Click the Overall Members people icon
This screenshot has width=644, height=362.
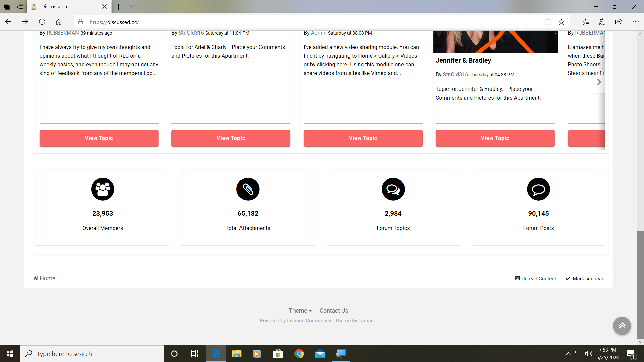click(103, 189)
